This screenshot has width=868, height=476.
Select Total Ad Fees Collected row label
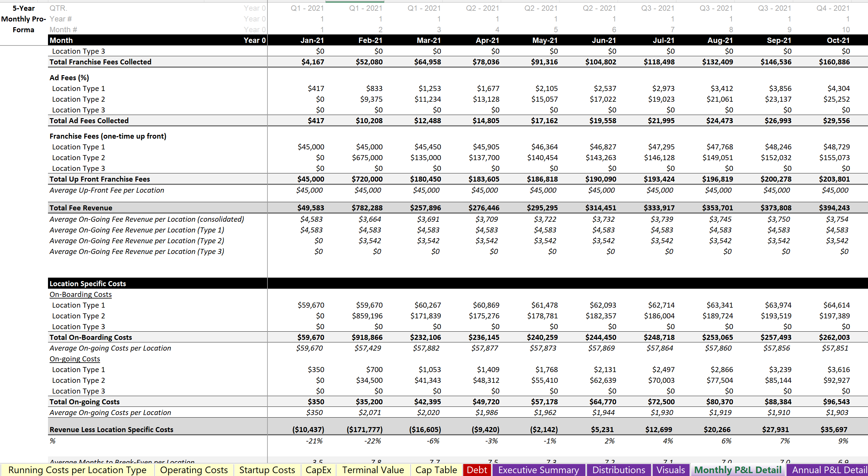[89, 121]
